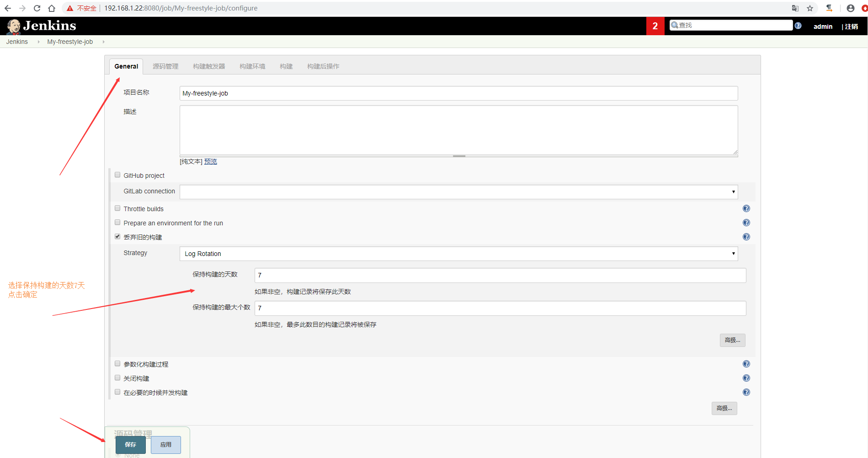Open help for 在必要的时候并发构建
868x458 pixels.
point(746,392)
